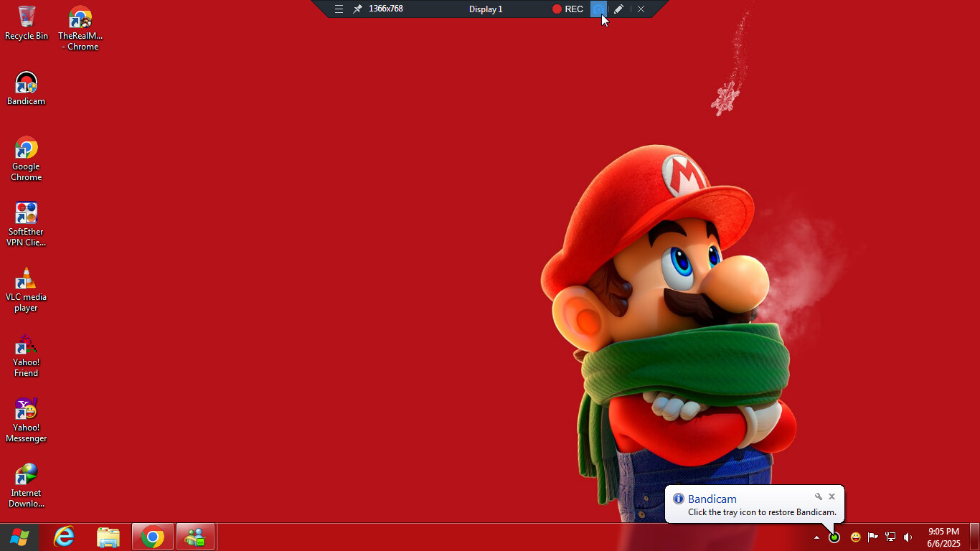
Task: Activate the pencil drawing tool
Action: point(618,9)
